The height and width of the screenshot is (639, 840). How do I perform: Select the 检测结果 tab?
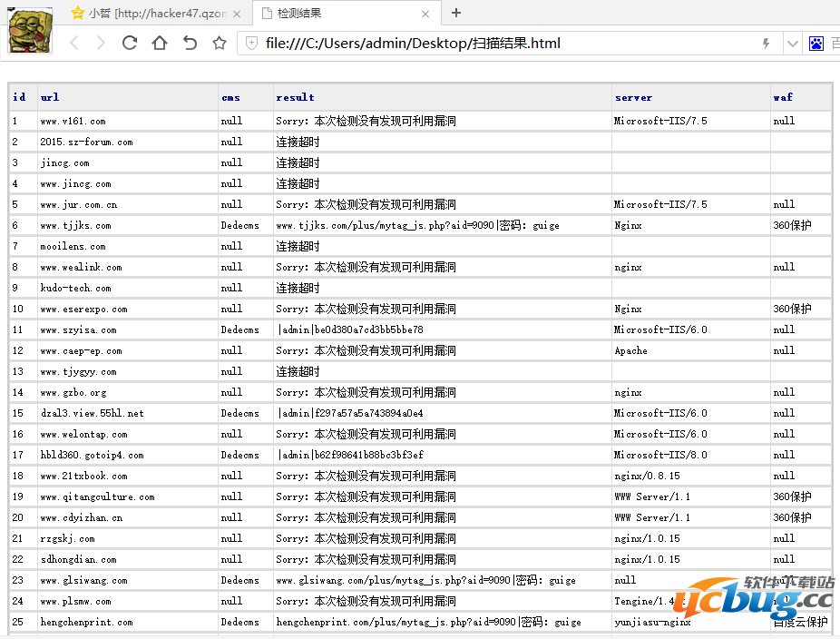click(336, 14)
